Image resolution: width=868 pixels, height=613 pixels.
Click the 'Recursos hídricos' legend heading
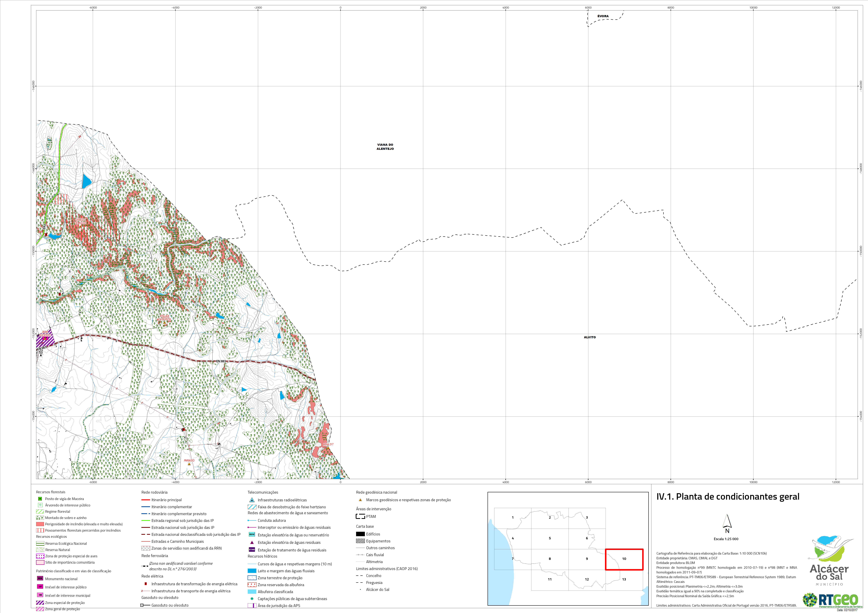pyautogui.click(x=262, y=556)
